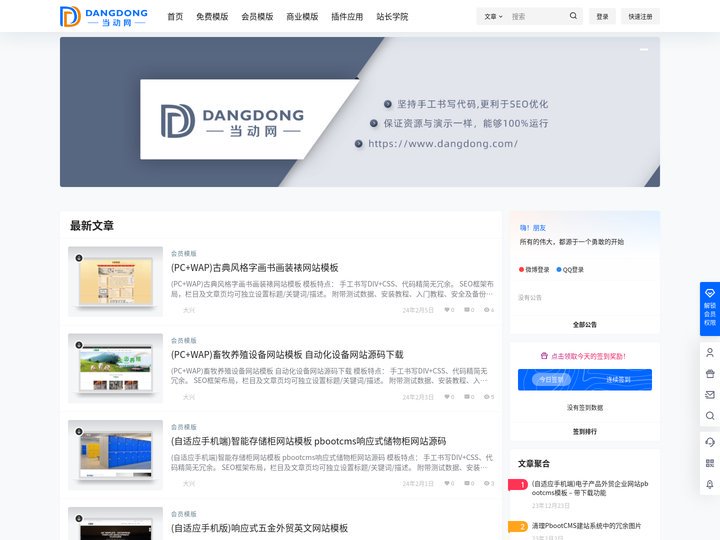
Task: Open the 古典风格字画书画装裱 post thumbnail
Action: 115,281
